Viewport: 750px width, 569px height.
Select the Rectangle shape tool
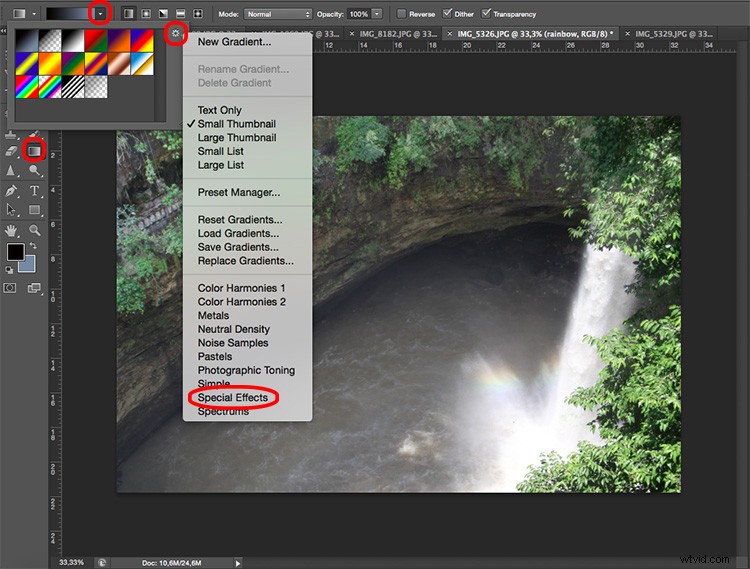click(x=34, y=210)
